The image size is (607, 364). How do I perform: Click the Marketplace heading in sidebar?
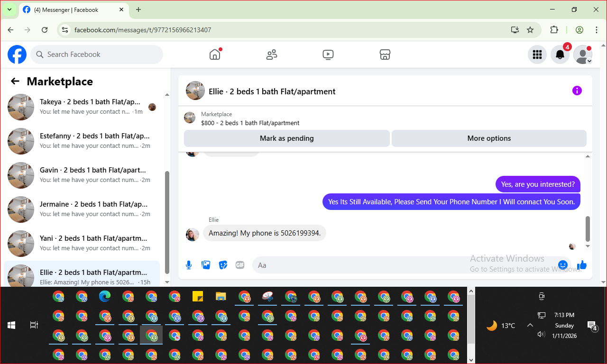(x=60, y=82)
